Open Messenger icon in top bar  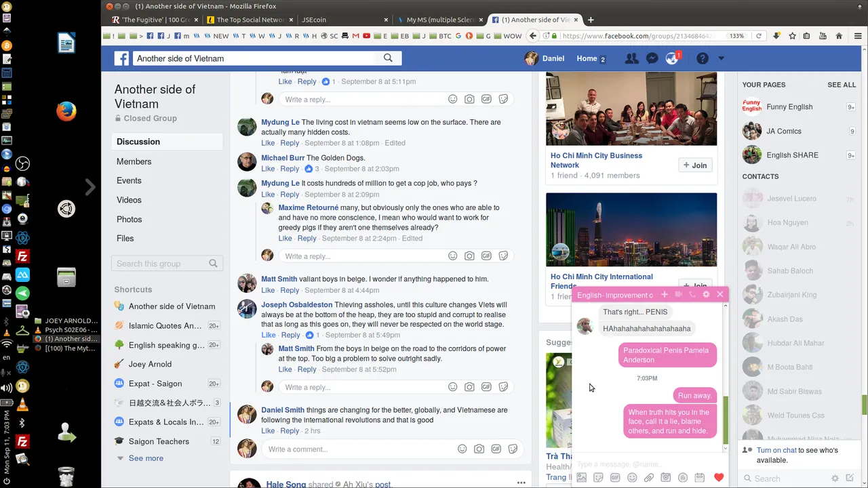click(x=652, y=58)
